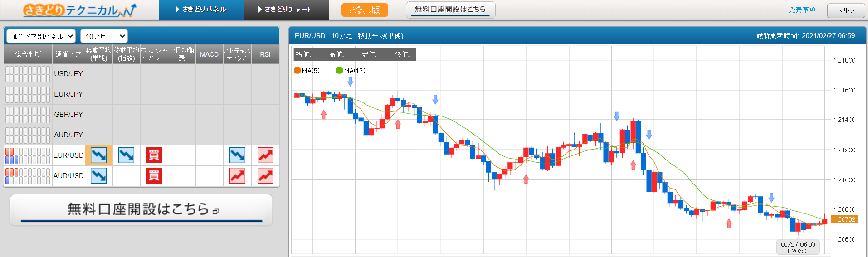Click the ストキャスティクス column header

pyautogui.click(x=237, y=54)
